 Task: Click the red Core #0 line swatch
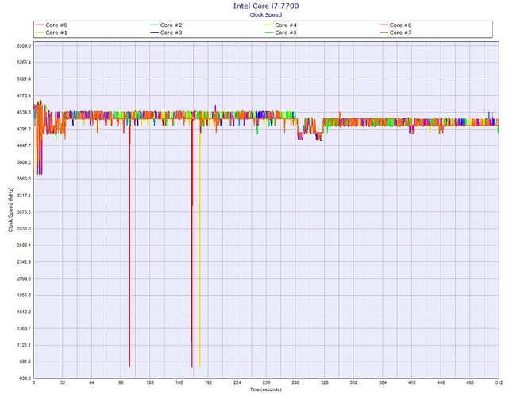40,25
